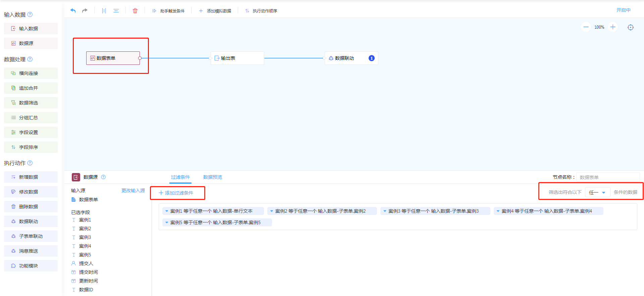Click the redo arrow icon

tap(85, 11)
